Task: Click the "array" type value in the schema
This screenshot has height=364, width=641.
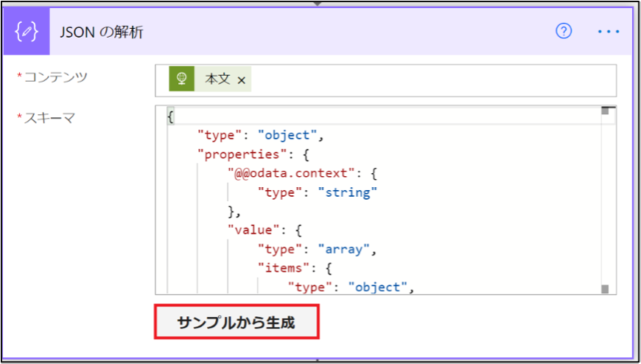Action: 345,248
